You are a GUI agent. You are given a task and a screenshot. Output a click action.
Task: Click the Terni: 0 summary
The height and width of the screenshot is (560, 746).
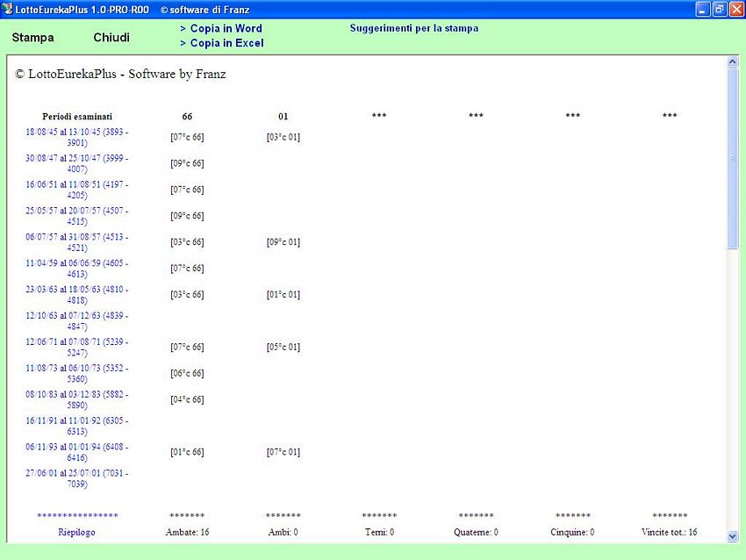380,533
